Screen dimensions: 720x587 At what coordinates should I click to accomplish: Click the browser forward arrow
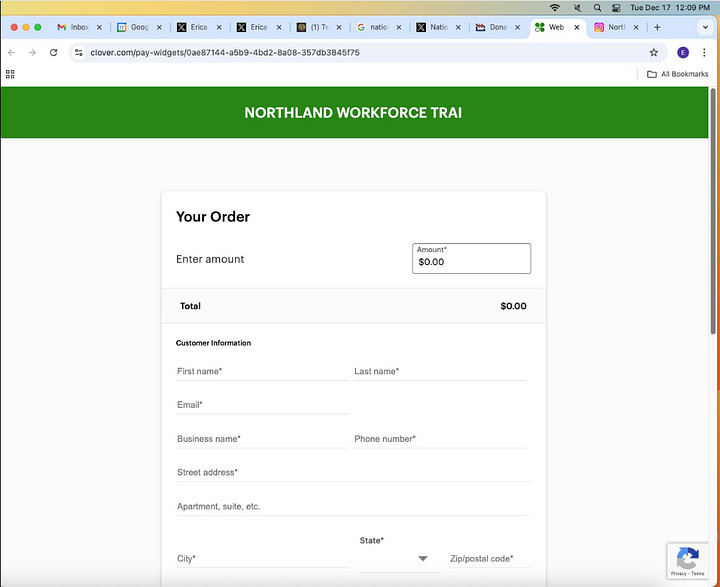coord(32,53)
